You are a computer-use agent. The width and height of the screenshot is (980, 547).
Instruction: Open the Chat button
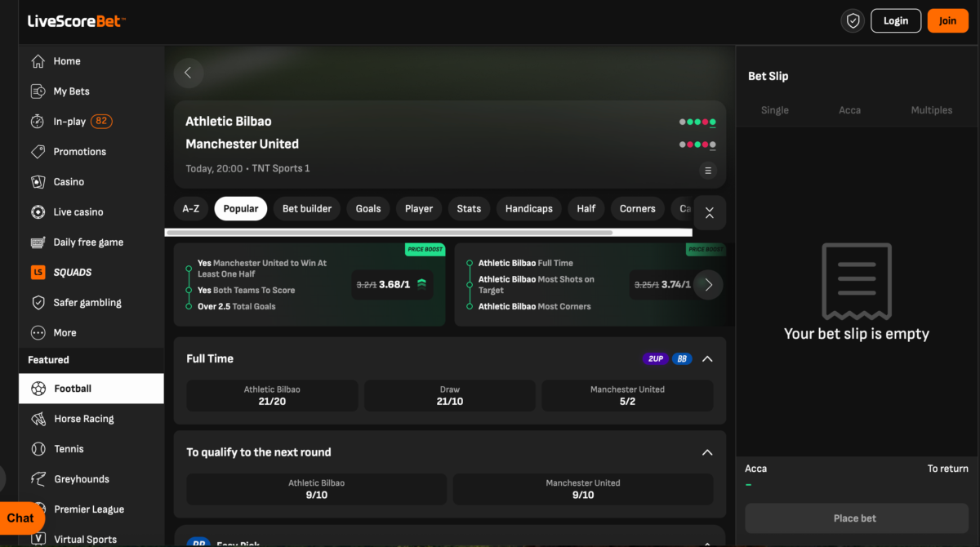[22, 518]
